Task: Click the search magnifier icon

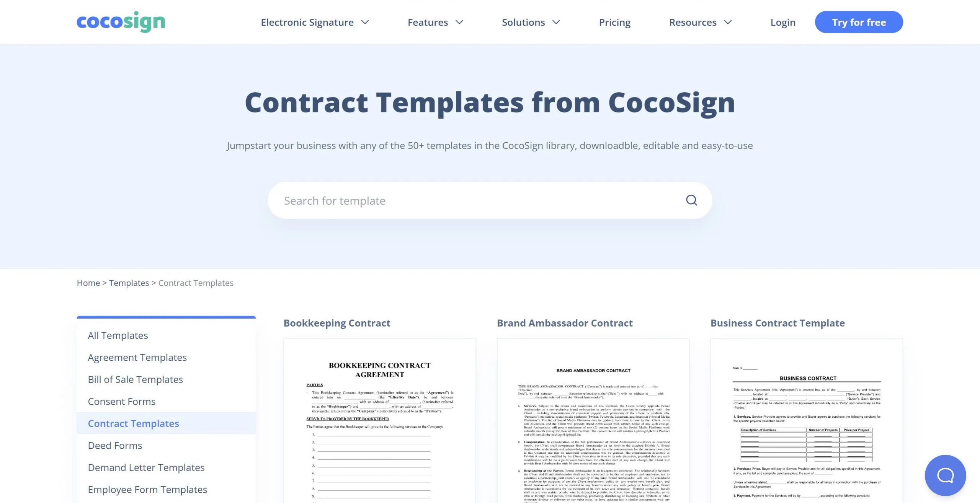Action: (692, 200)
